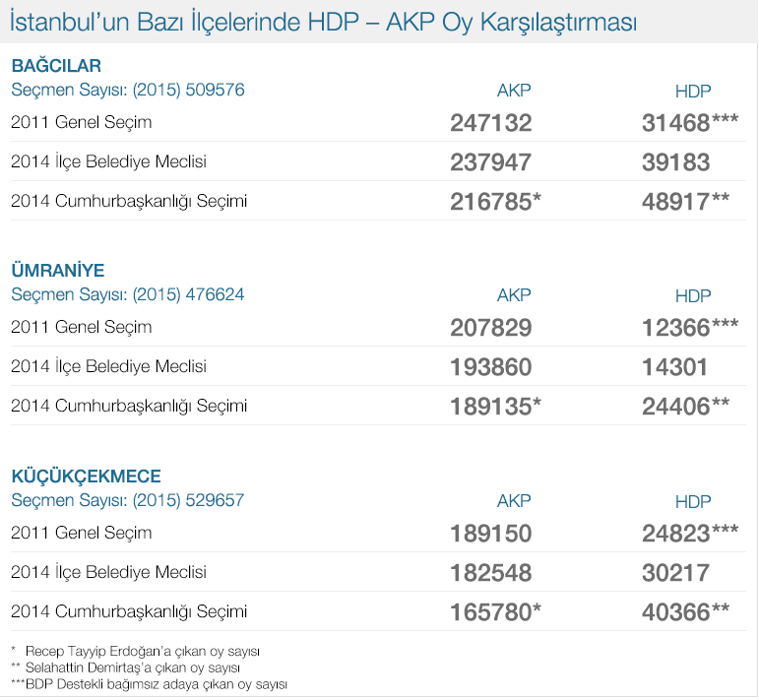This screenshot has height=700, width=759.
Task: Click the KÜÇÜKÇEKMECE district heading
Action: pos(87,477)
